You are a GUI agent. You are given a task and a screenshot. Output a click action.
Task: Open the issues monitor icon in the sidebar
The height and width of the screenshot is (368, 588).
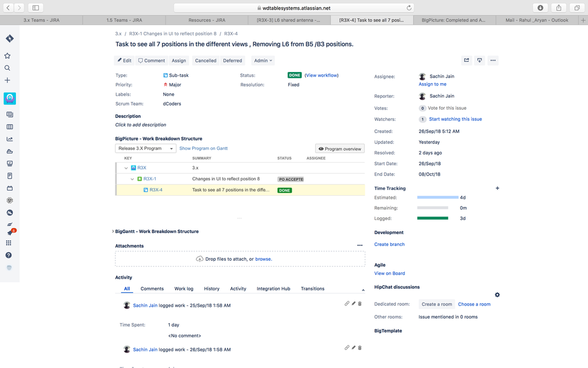pyautogui.click(x=10, y=163)
